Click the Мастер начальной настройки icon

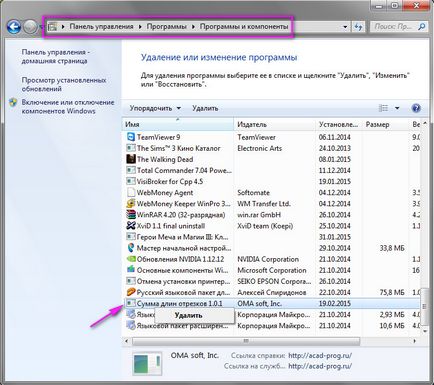coord(131,248)
